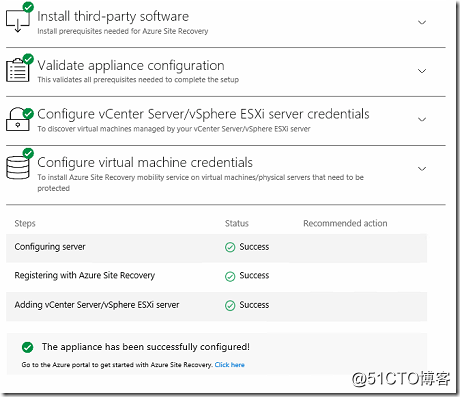The width and height of the screenshot is (460, 397).
Task: Click the Status column header
Action: pyautogui.click(x=237, y=223)
